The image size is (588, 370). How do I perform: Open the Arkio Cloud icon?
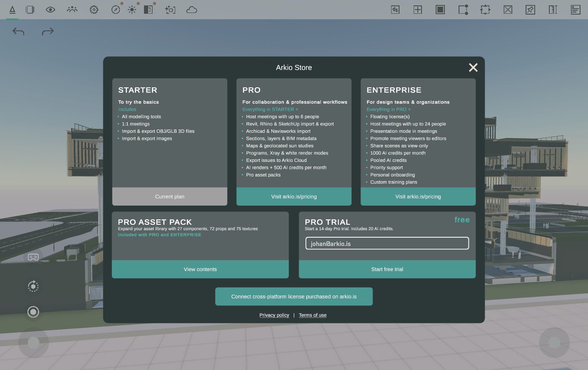(192, 10)
